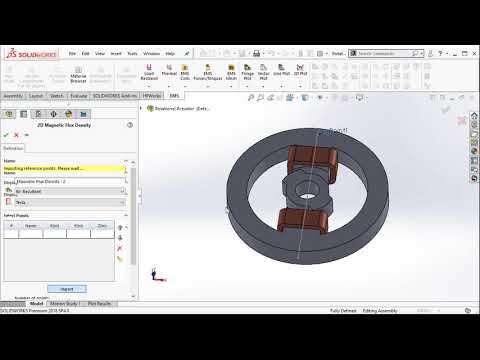Click the Zoom to Fit magnifier icon
The width and height of the screenshot is (480, 360).
251,98
